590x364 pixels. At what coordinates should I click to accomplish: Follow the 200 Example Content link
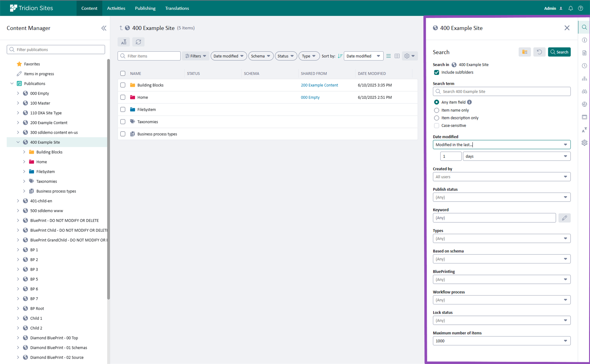319,85
